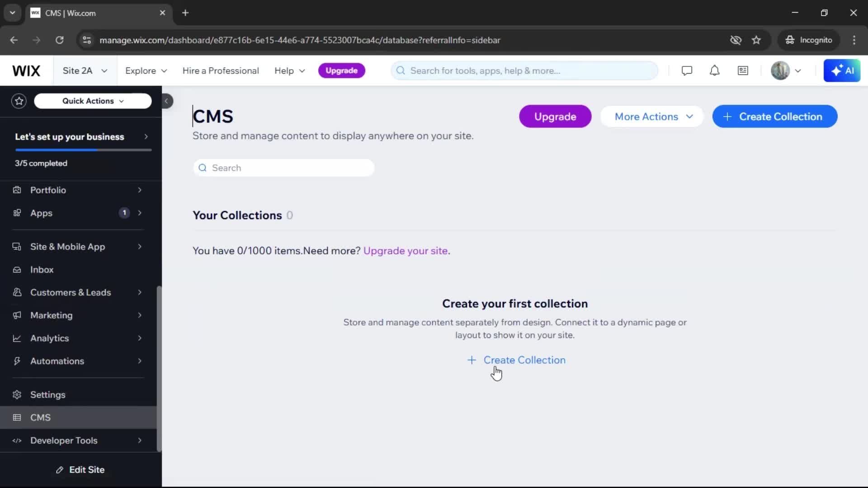
Task: Open the Quick Actions dropdown
Action: [x=93, y=101]
